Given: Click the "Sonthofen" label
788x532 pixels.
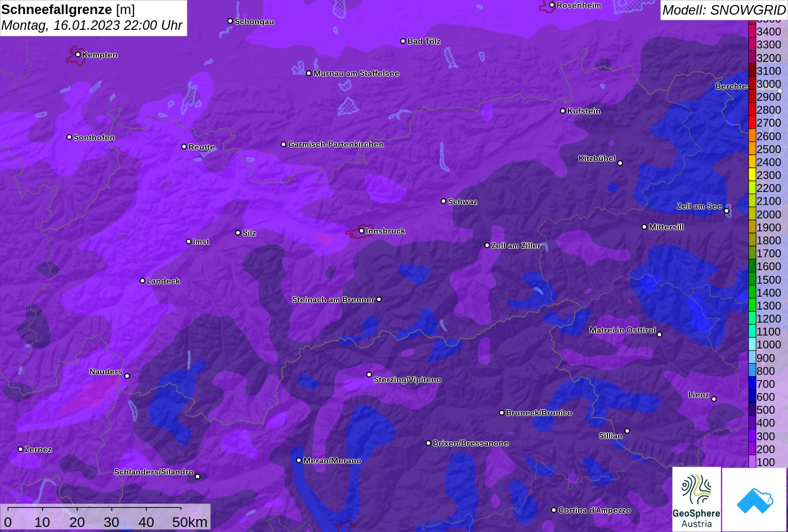Looking at the screenshot, I should pyautogui.click(x=94, y=137).
